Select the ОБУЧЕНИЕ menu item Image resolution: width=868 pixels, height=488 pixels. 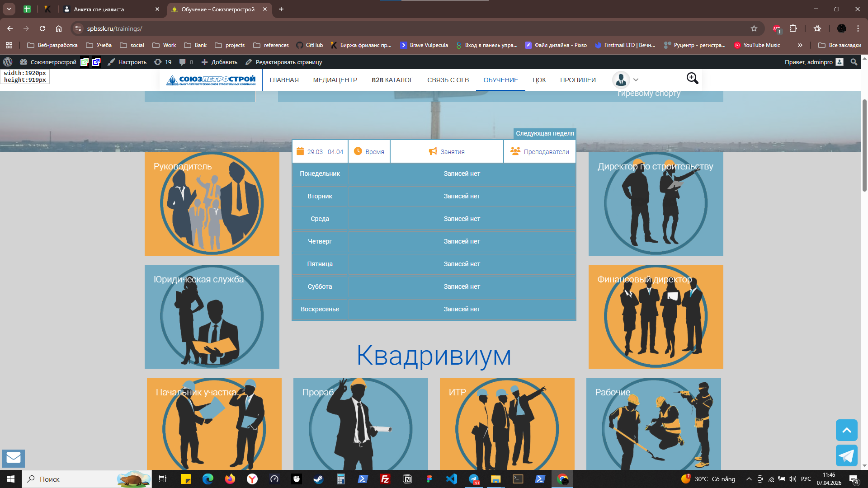point(500,80)
